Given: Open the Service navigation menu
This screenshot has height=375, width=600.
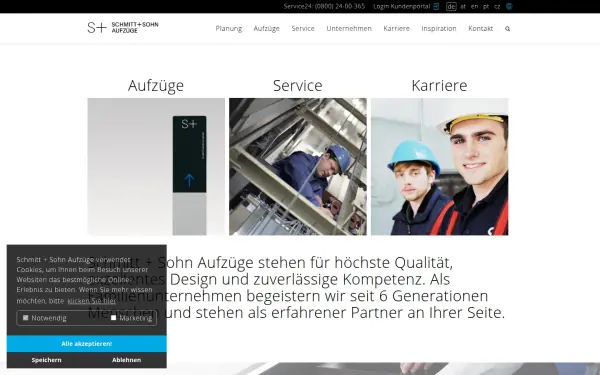Looking at the screenshot, I should [x=303, y=29].
